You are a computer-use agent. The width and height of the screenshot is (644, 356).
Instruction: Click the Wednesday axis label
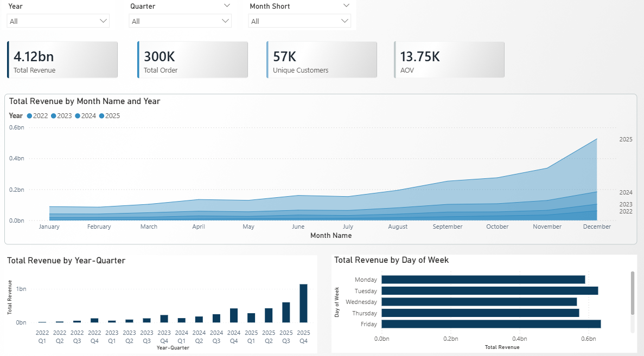click(x=361, y=302)
